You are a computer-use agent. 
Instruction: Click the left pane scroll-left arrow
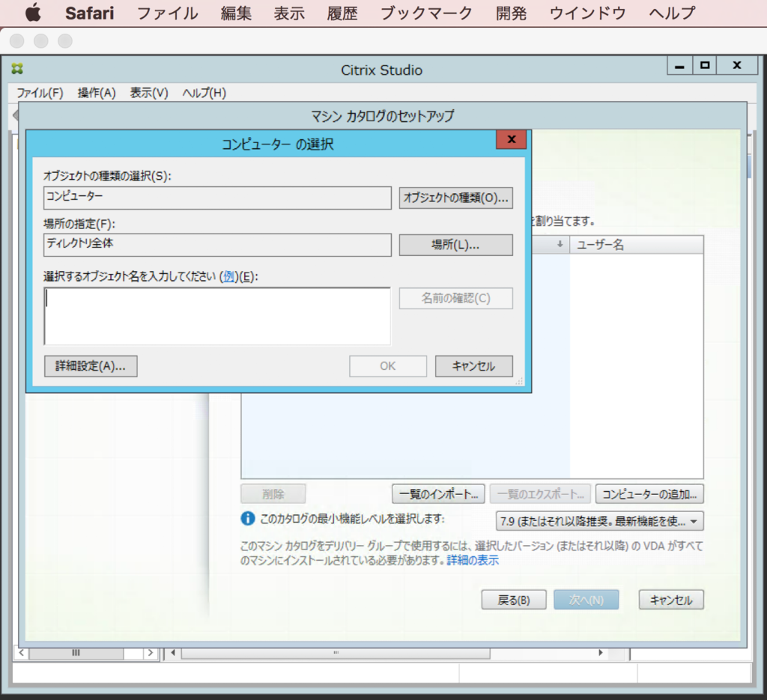[x=22, y=653]
